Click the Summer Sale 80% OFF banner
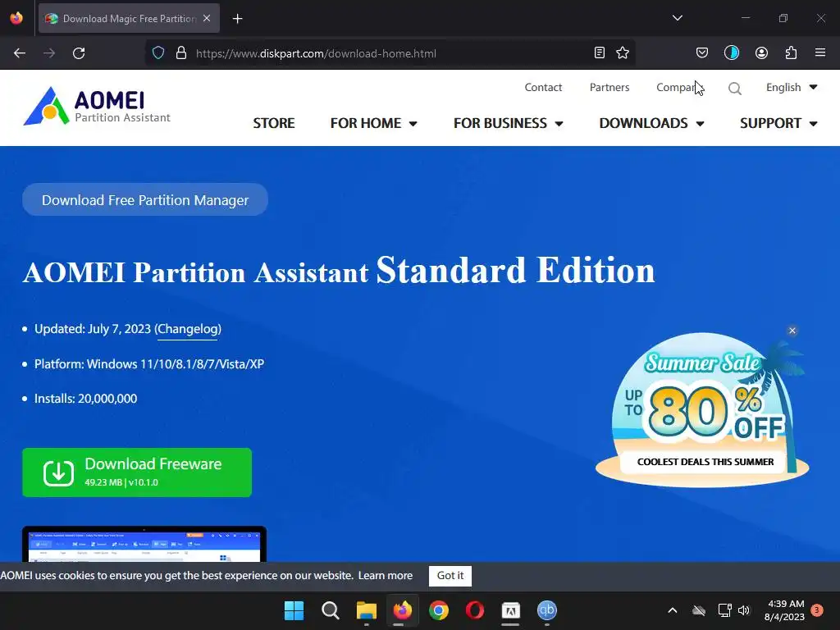840x630 pixels. [x=702, y=410]
